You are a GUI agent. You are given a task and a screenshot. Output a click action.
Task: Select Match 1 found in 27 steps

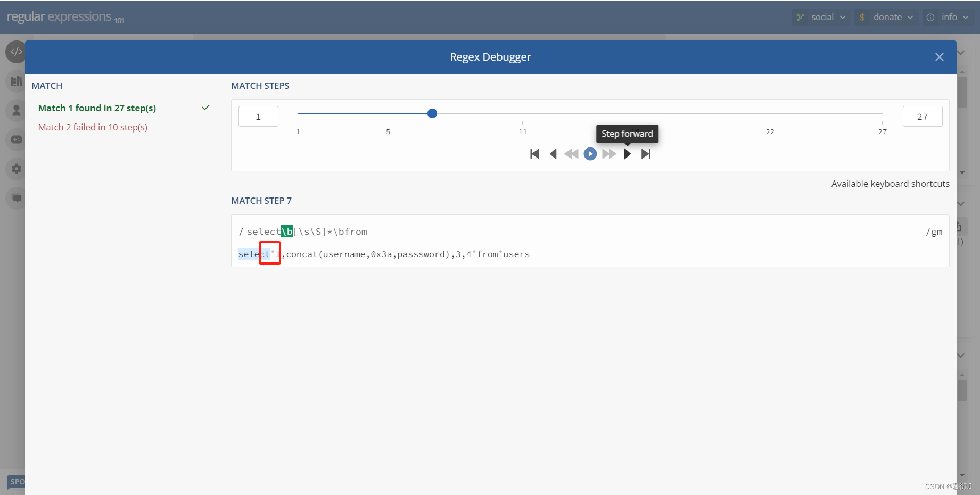97,108
